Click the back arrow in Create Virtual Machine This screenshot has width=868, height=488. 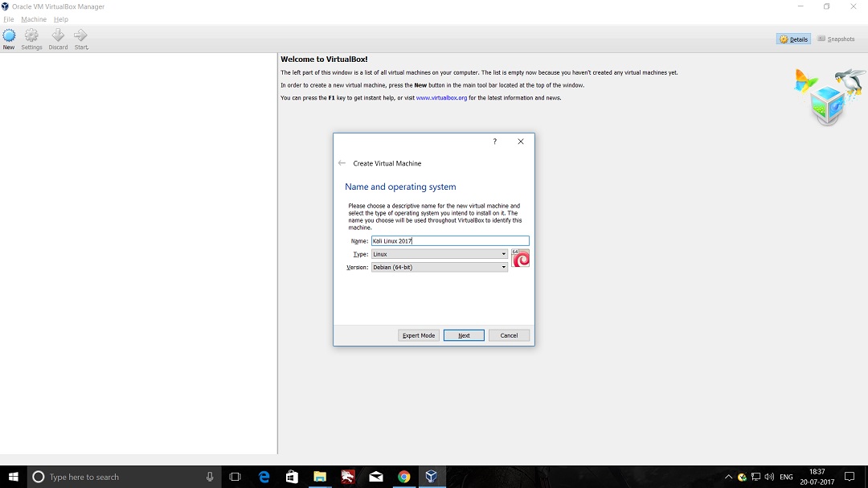point(342,163)
